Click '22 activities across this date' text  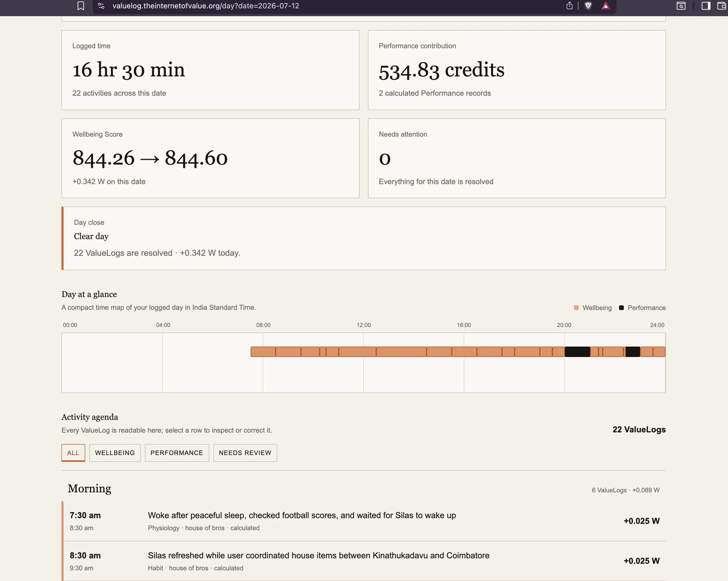tap(119, 93)
